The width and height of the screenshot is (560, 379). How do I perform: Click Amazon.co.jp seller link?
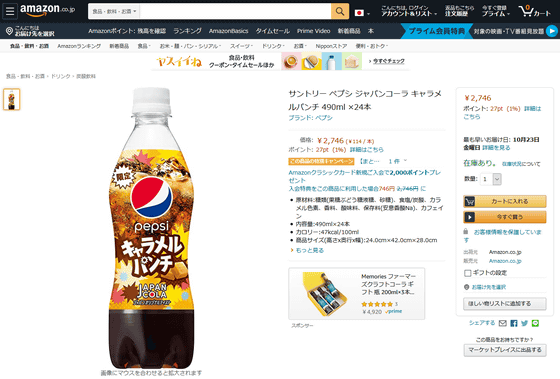pyautogui.click(x=505, y=261)
